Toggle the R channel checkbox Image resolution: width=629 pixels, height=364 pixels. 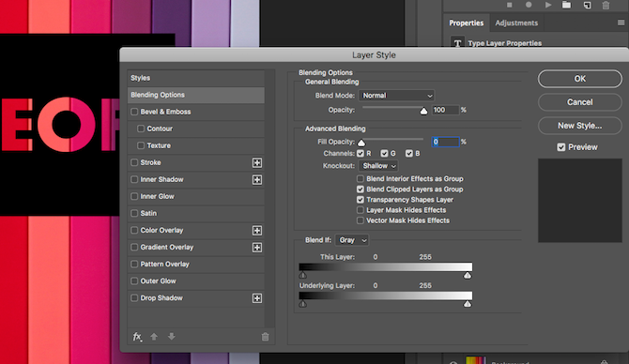[x=361, y=154]
